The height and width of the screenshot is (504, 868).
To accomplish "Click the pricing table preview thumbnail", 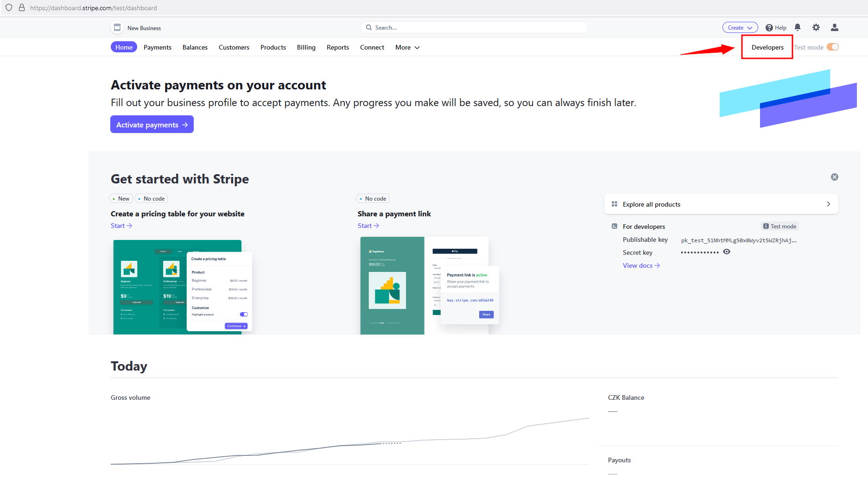I will click(x=183, y=286).
